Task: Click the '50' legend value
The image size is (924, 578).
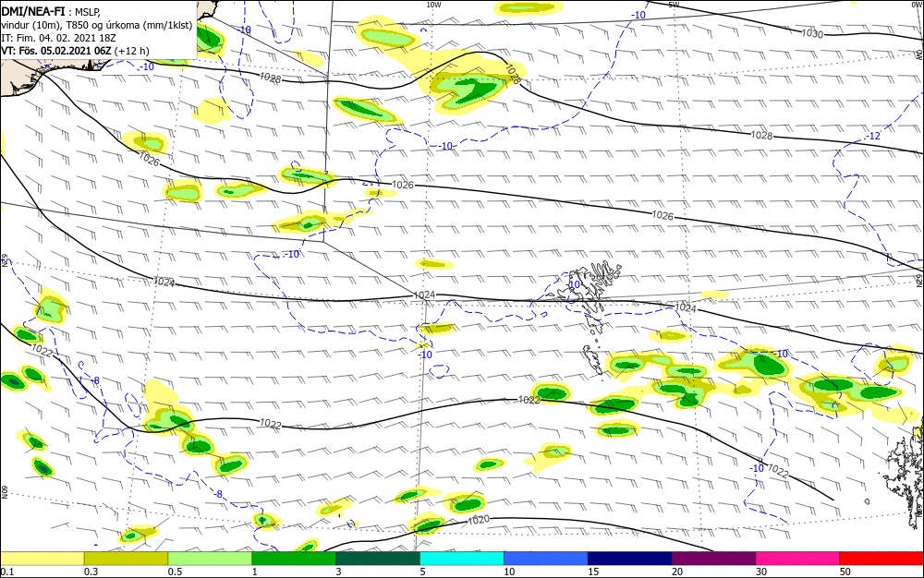Action: (845, 572)
